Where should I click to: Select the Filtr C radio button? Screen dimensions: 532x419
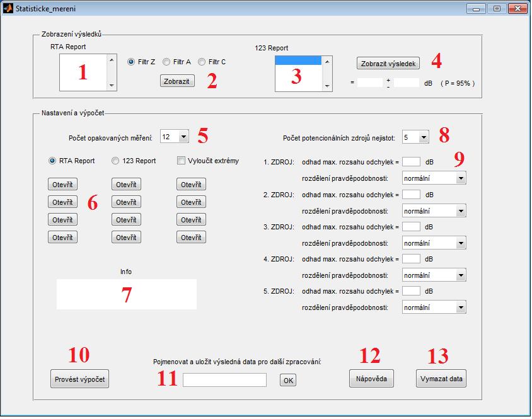[202, 62]
